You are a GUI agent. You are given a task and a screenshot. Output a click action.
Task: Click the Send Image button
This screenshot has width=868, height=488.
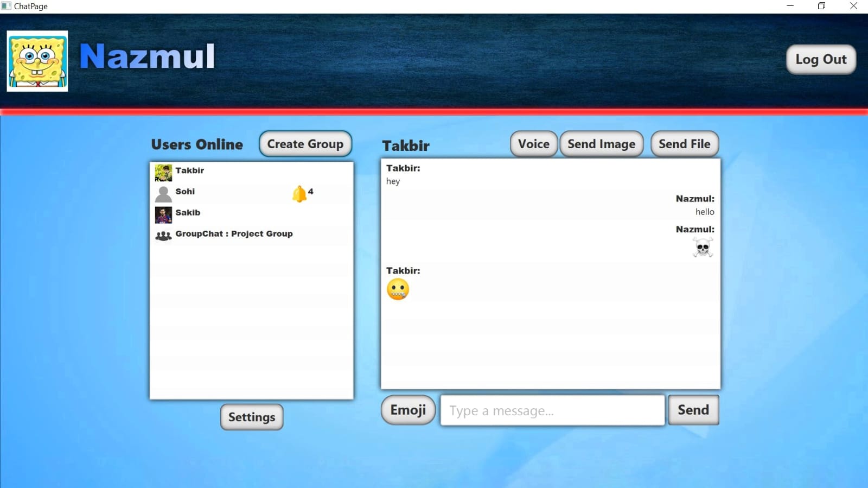(x=601, y=144)
